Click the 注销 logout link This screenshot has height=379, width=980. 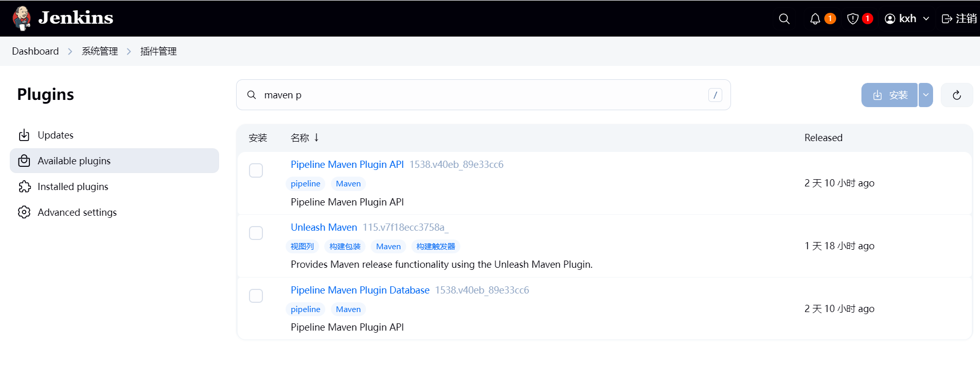pos(959,19)
